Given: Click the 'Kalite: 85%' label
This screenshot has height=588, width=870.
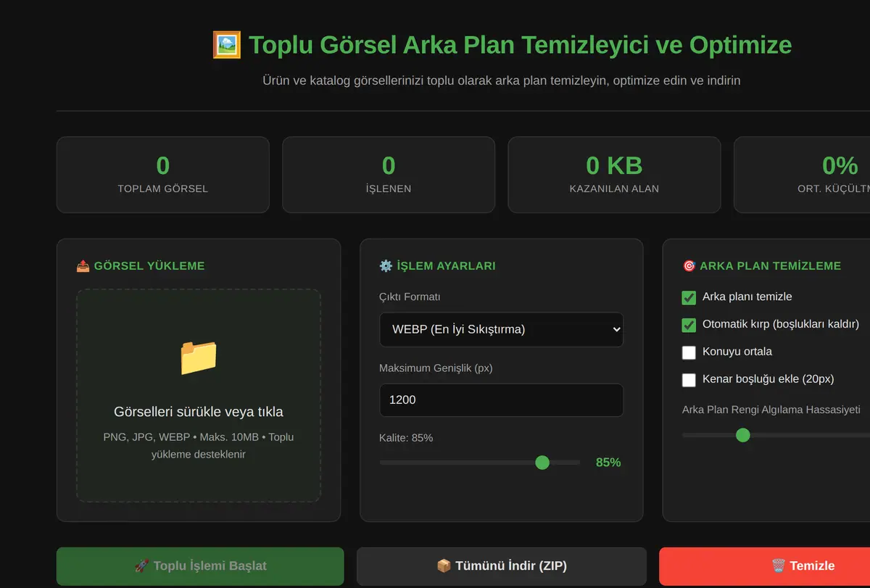Looking at the screenshot, I should (406, 438).
